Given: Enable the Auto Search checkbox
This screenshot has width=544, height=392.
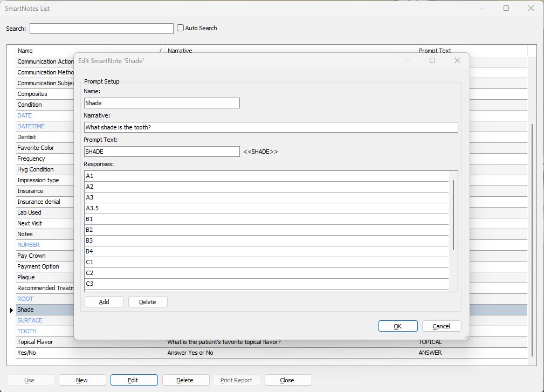Looking at the screenshot, I should 181,28.
